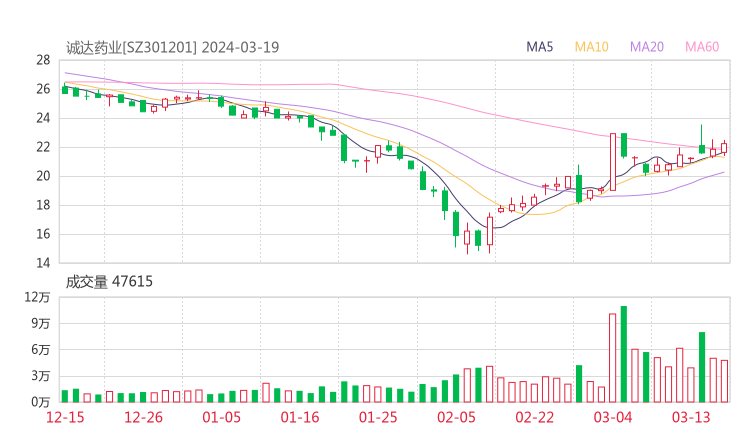Click the price axis value 22
The height and width of the screenshot is (440, 740).
pyautogui.click(x=43, y=147)
